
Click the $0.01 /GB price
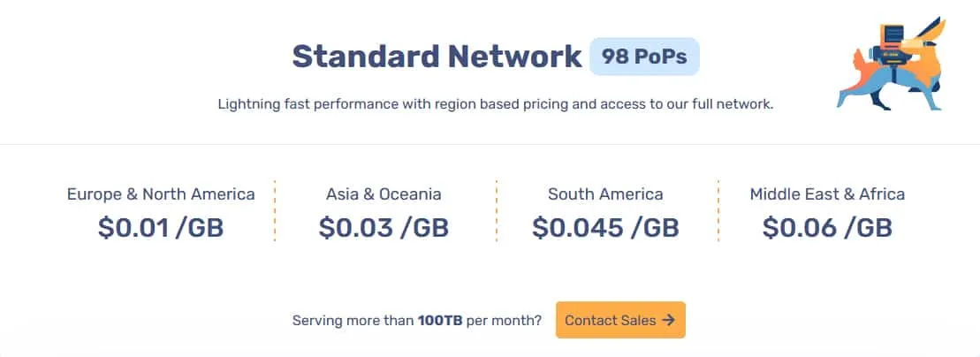pos(161,228)
